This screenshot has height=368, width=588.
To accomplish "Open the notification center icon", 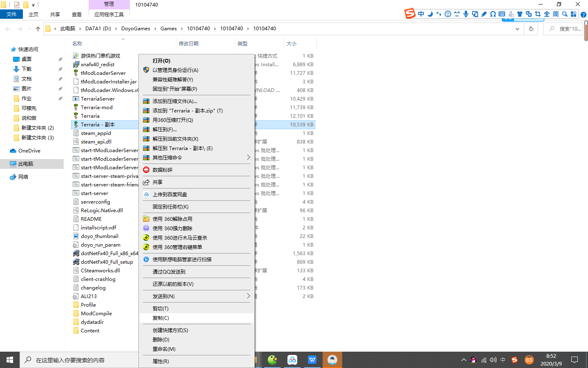I will pyautogui.click(x=575, y=360).
